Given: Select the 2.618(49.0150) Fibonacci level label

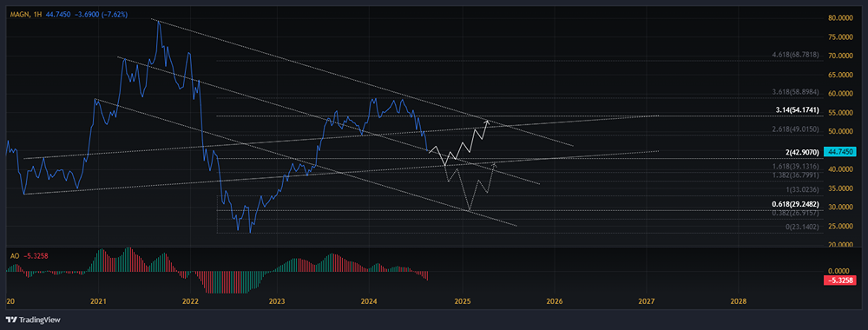Looking at the screenshot, I should click(795, 129).
